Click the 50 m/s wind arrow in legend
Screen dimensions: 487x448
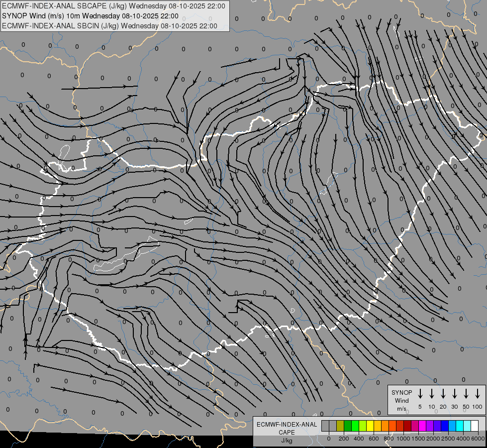466,394
